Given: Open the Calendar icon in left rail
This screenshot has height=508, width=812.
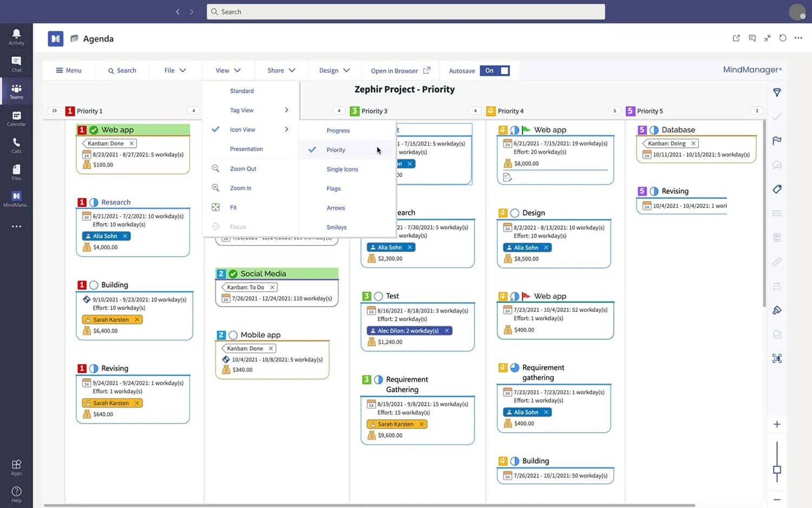Looking at the screenshot, I should 16,119.
